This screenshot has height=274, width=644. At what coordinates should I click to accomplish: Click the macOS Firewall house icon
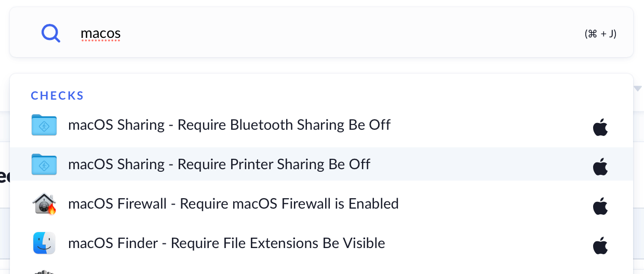[44, 204]
